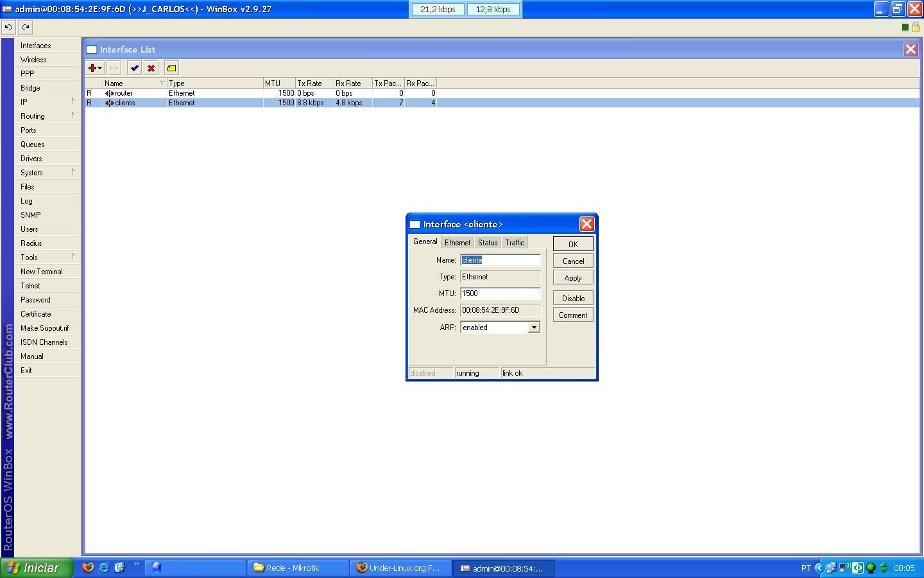Click the OK button in the dialog

click(x=573, y=244)
